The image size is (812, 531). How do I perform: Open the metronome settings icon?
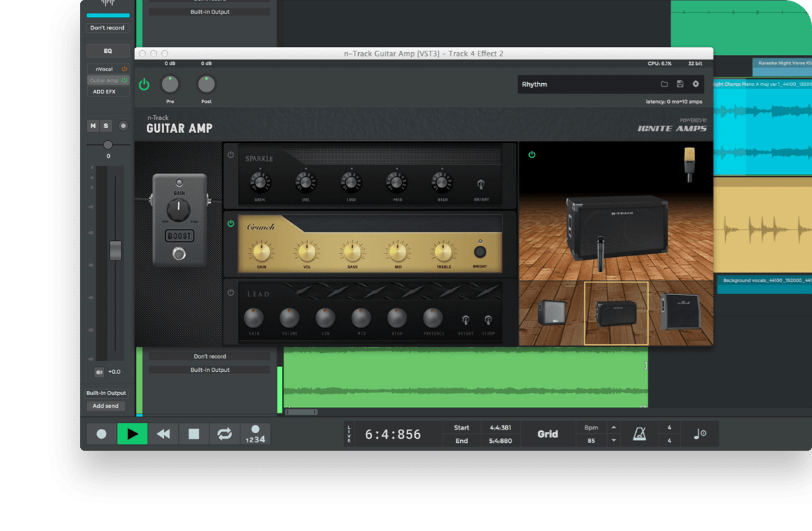click(639, 434)
